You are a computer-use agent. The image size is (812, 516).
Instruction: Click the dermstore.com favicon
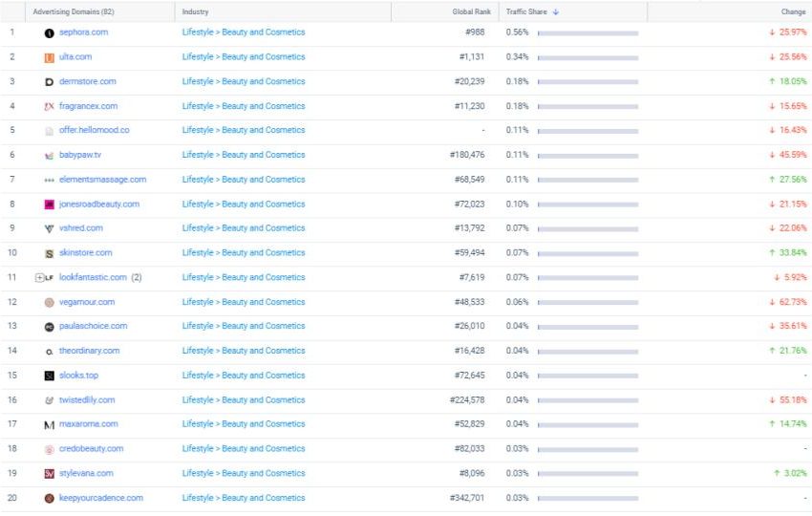[x=49, y=82]
